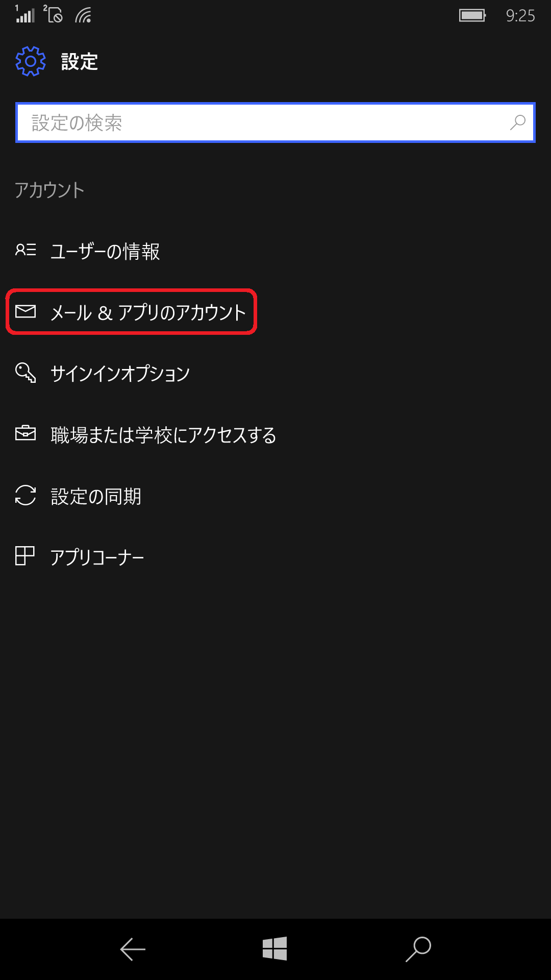Click the mail envelope icon
Screen dimensions: 551x980
[x=26, y=311]
